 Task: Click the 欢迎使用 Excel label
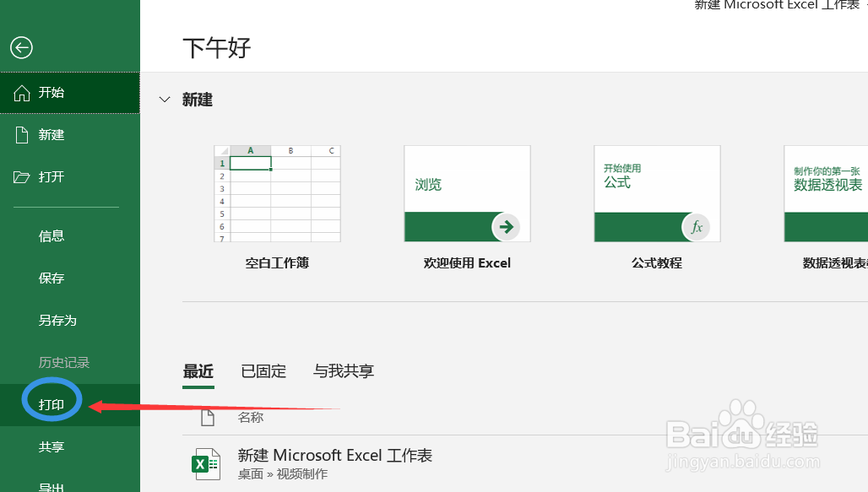point(467,263)
